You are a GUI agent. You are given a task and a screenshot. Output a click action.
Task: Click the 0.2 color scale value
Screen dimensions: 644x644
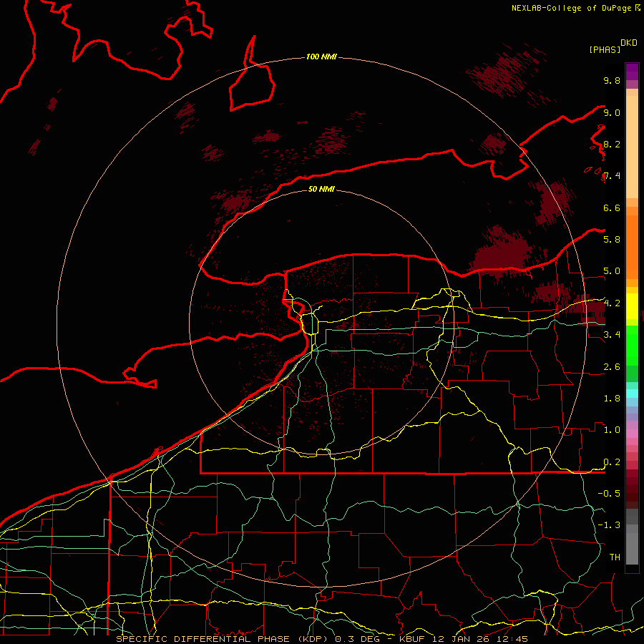[612, 462]
